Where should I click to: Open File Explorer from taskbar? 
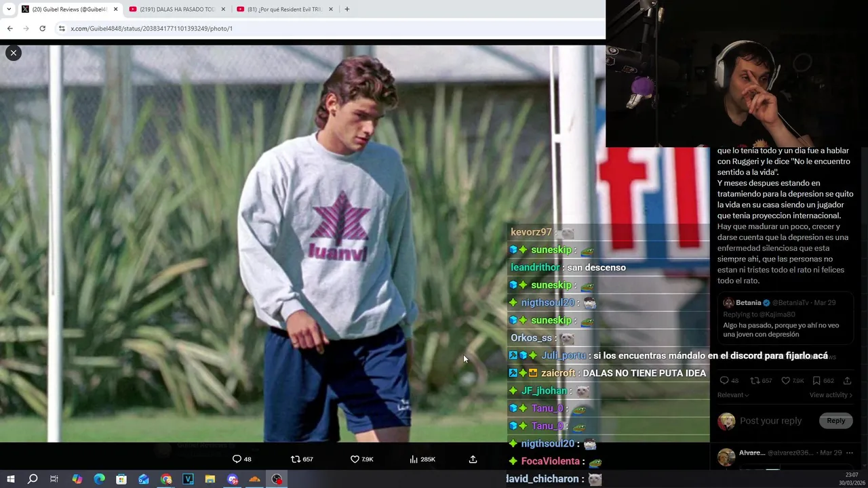210,479
